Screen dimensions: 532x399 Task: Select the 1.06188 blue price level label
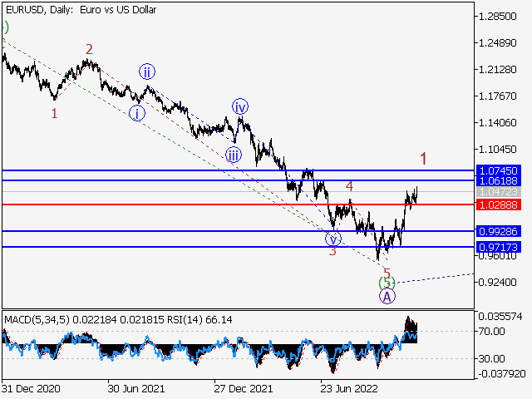click(499, 180)
